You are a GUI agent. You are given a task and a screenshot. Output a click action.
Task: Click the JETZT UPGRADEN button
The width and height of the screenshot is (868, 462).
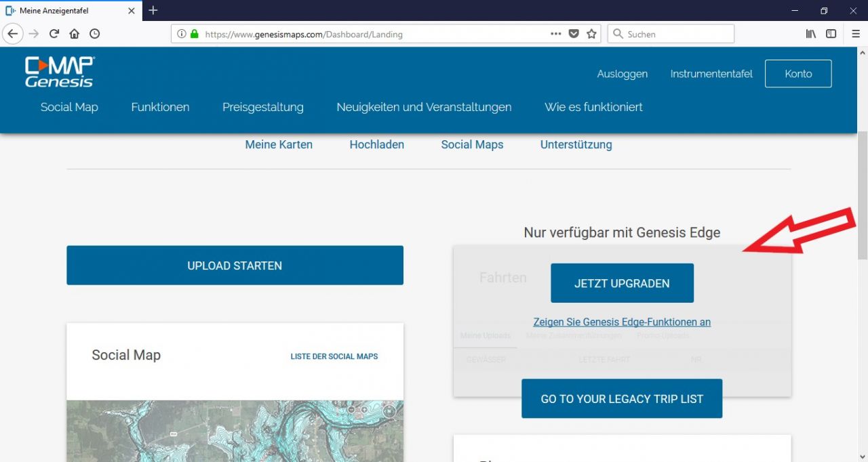(x=622, y=283)
